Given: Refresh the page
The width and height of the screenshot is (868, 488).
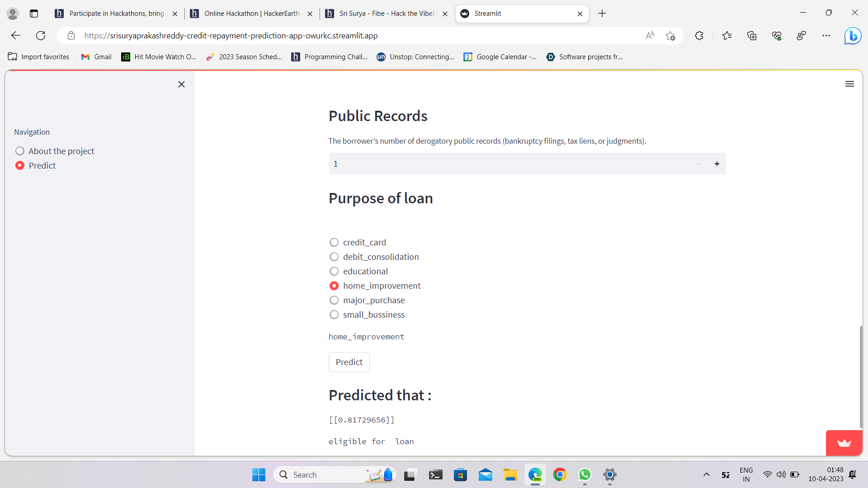Looking at the screenshot, I should (41, 36).
